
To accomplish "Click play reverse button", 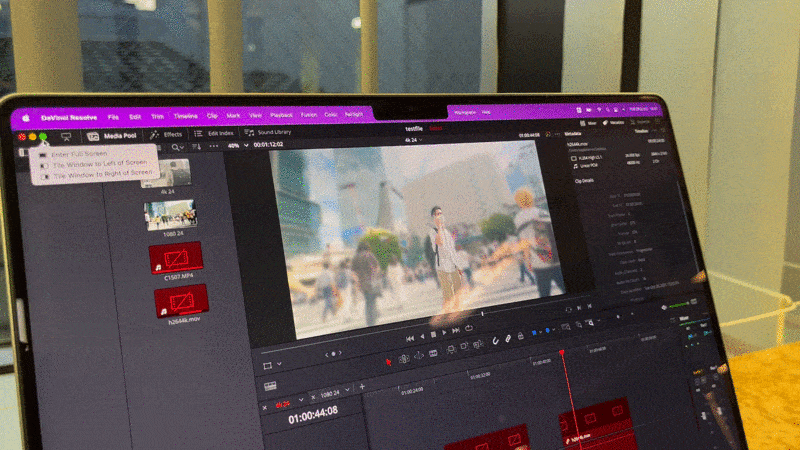I will (x=422, y=337).
